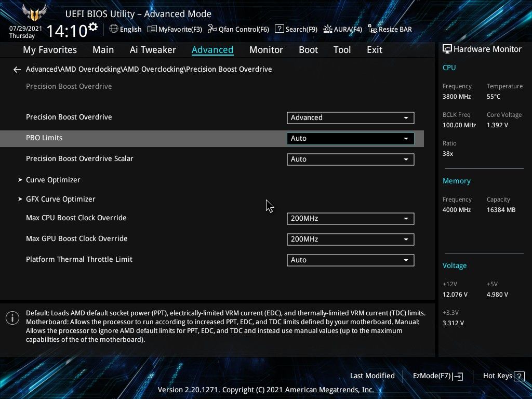Click the breadcrumb path text
This screenshot has width=532, height=399.
[x=149, y=69]
